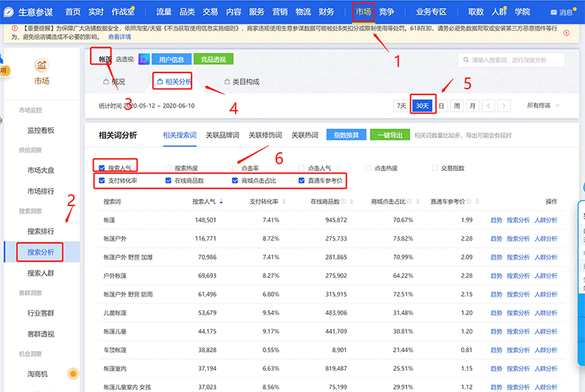
Task: Click the 店透视 plugin icon
Action: [x=143, y=60]
